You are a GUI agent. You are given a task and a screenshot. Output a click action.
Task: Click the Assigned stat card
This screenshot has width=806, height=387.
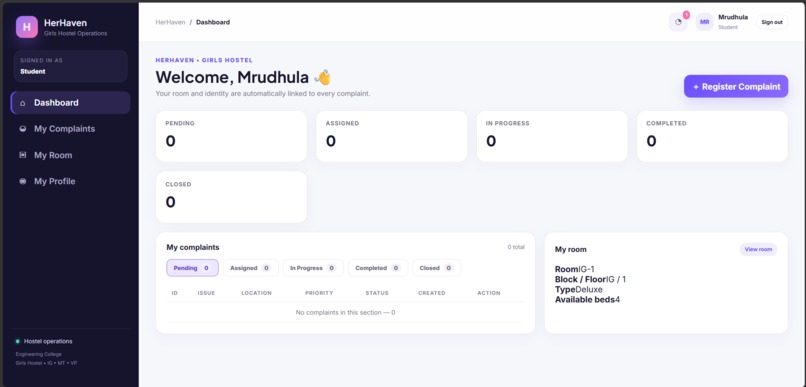click(392, 136)
